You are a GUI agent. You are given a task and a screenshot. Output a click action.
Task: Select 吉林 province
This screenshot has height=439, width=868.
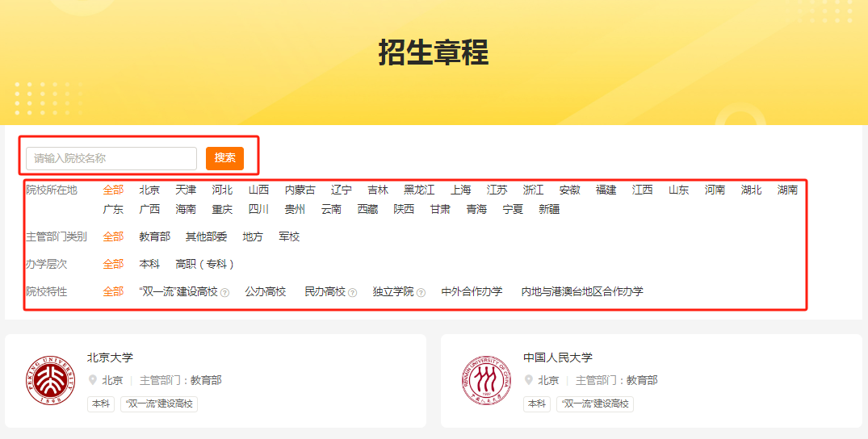pyautogui.click(x=378, y=190)
